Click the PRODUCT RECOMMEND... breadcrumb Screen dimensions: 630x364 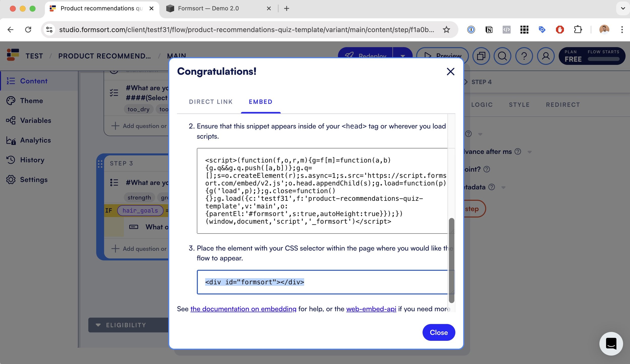[x=105, y=56]
